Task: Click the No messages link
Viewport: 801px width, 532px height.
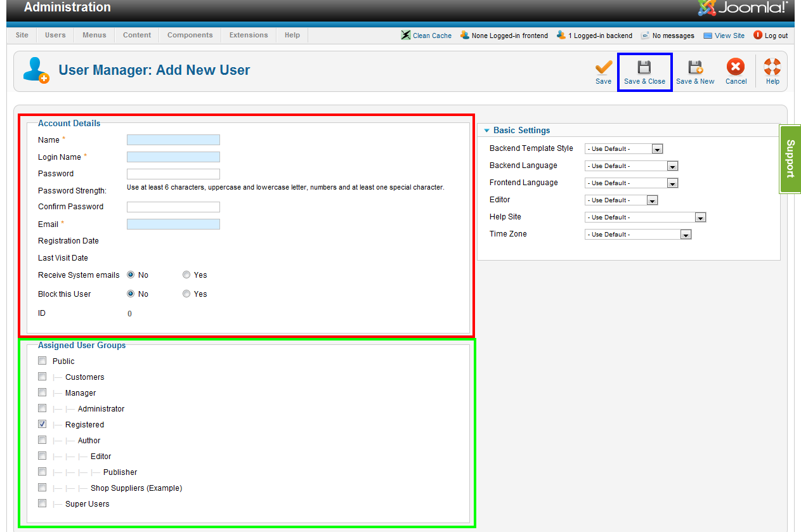Action: (x=674, y=36)
